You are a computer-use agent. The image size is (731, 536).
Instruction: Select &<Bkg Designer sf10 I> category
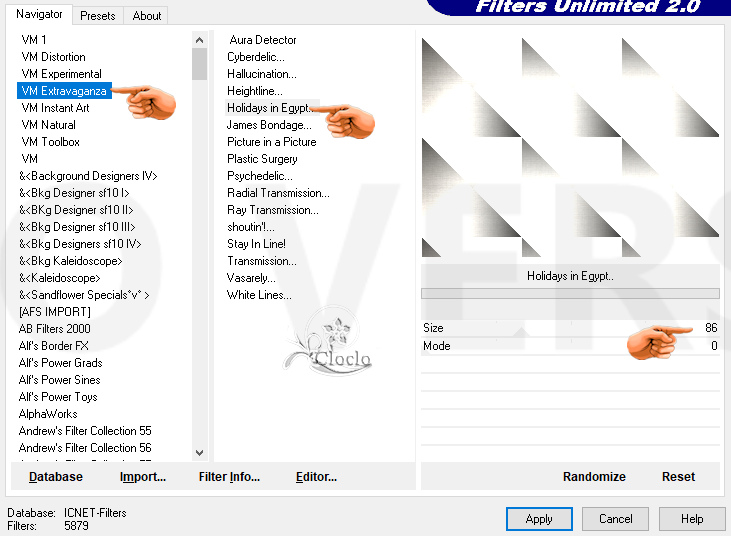click(74, 193)
